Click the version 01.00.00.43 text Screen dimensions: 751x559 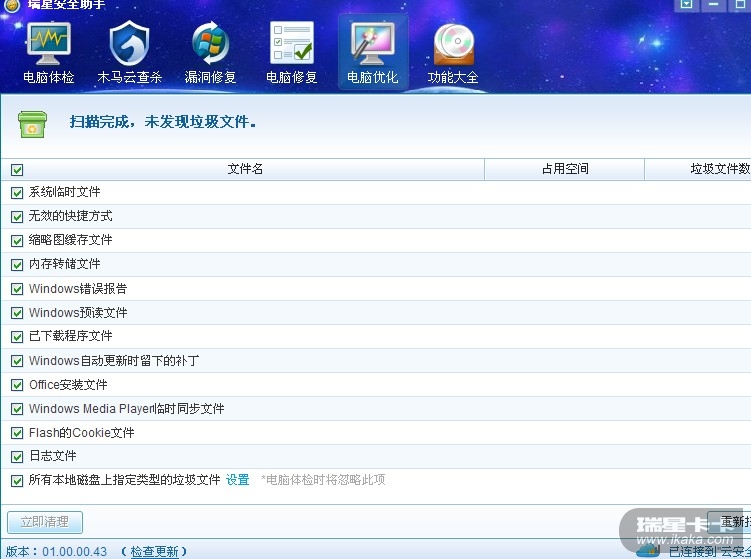75,551
